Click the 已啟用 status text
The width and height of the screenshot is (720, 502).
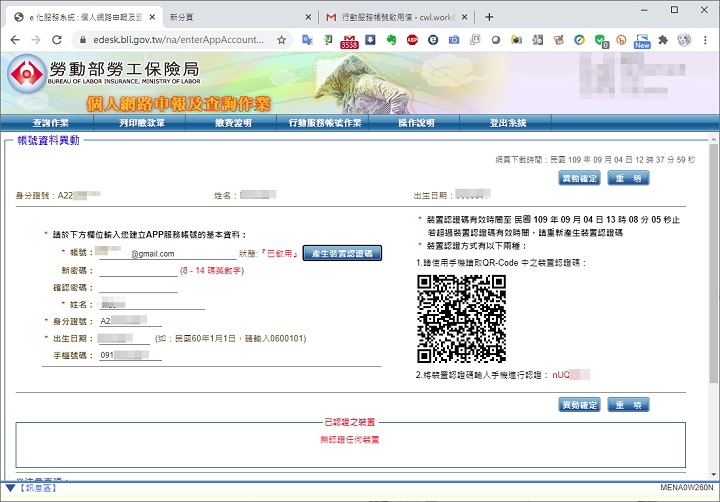click(281, 254)
